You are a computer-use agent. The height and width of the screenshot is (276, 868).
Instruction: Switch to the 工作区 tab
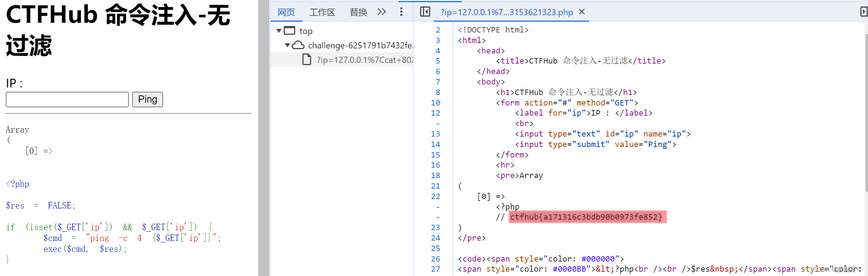[x=322, y=12]
